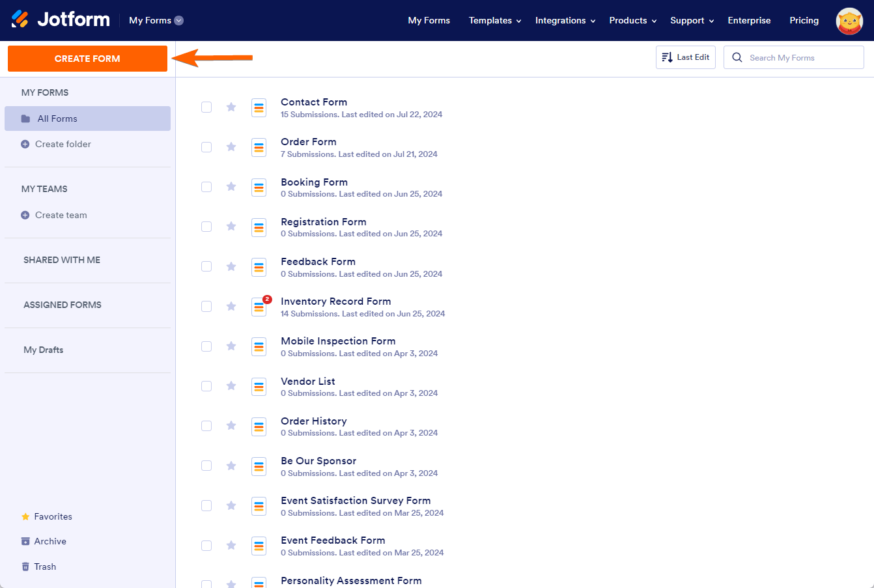Open the Event Satisfaction Survey Form title
Image resolution: width=874 pixels, height=588 pixels.
pyautogui.click(x=356, y=500)
